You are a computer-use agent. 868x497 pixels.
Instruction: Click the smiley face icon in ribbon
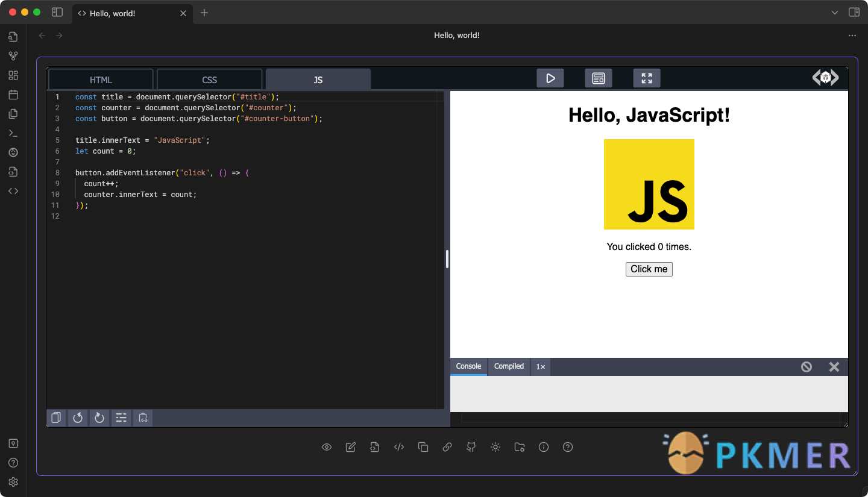pyautogui.click(x=13, y=152)
